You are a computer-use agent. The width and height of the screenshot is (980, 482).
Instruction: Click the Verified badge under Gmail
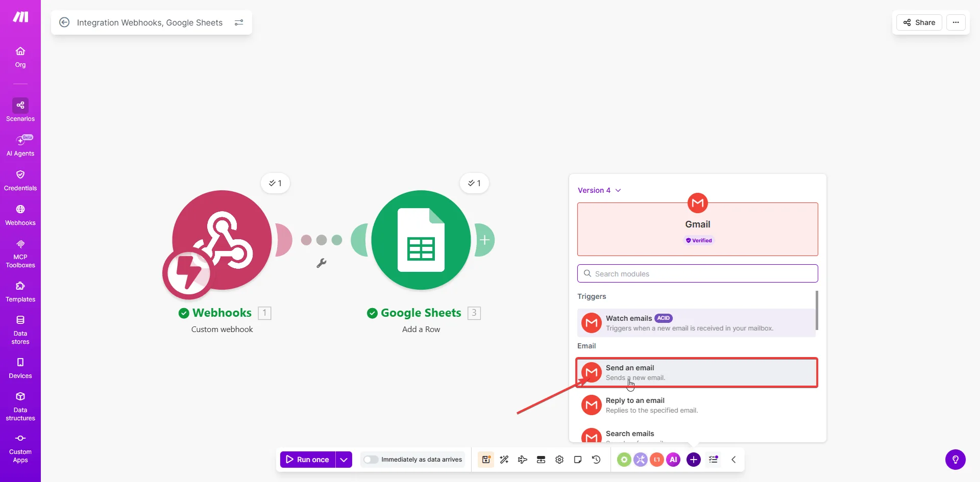[x=699, y=240]
